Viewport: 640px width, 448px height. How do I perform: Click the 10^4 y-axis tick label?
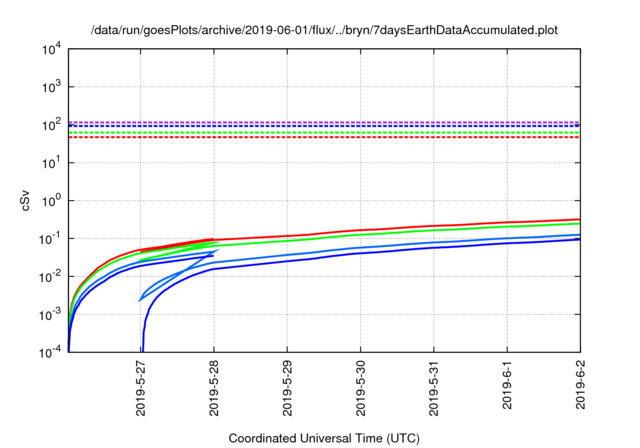[x=50, y=49]
